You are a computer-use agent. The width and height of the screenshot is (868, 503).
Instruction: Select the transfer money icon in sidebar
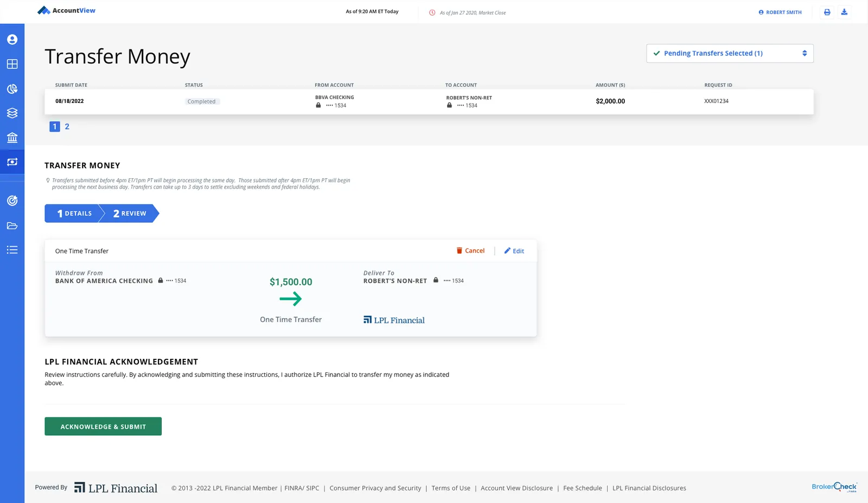[12, 162]
